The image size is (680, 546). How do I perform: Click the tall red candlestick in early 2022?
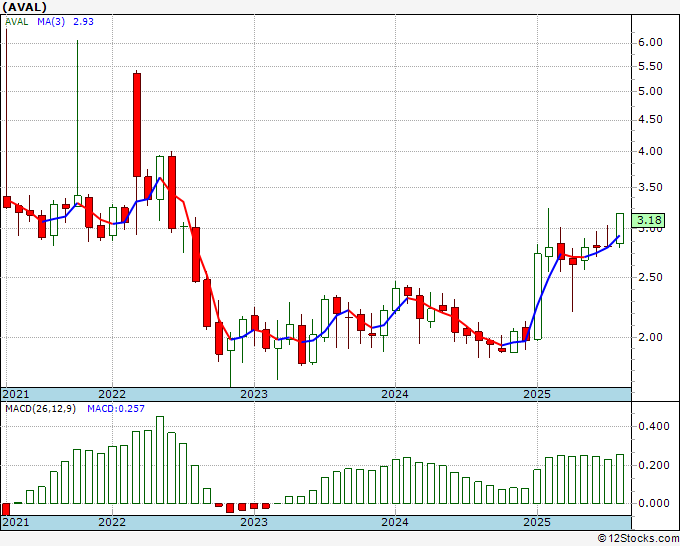click(137, 125)
